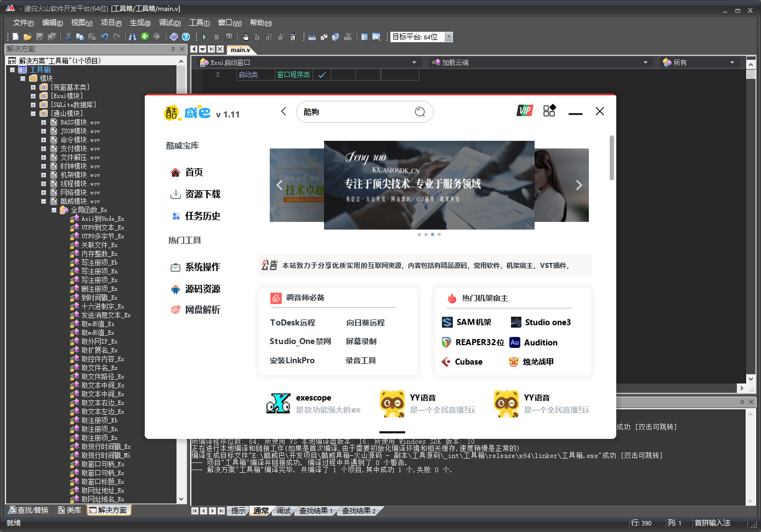Click the VIP badge icon
Screen dimensions: 761x532
coord(525,111)
